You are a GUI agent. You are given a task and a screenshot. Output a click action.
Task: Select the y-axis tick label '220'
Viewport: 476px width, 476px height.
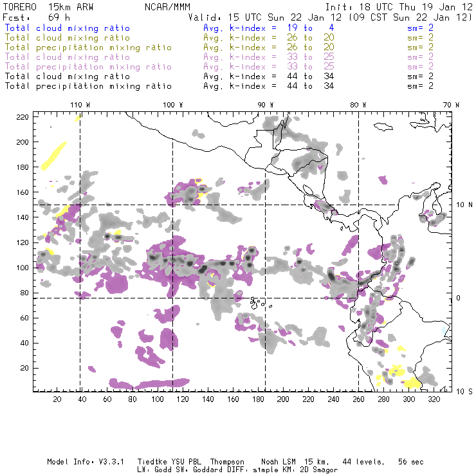[23, 117]
